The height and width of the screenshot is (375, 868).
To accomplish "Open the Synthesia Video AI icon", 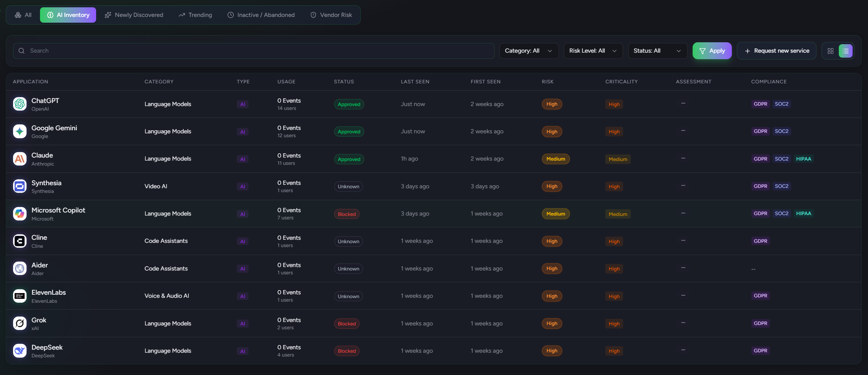I will [20, 186].
